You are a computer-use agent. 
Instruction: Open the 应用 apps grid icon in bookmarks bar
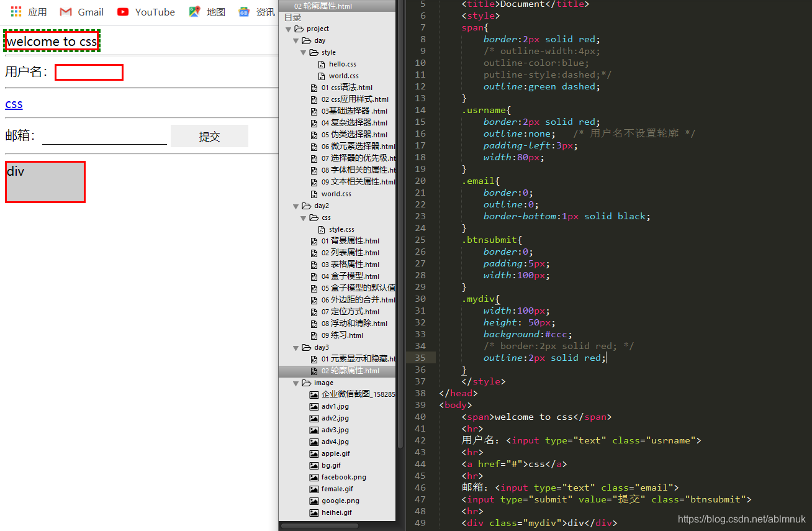click(x=16, y=12)
